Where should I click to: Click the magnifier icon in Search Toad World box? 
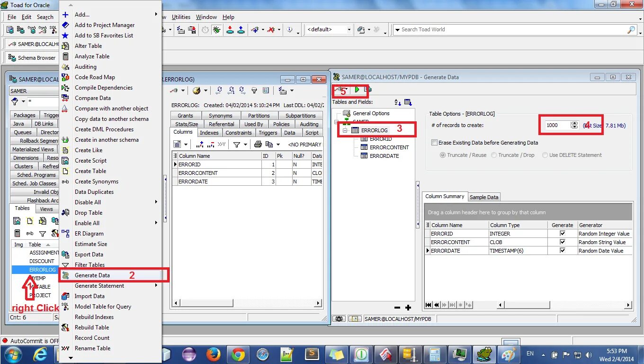pyautogui.click(x=631, y=29)
